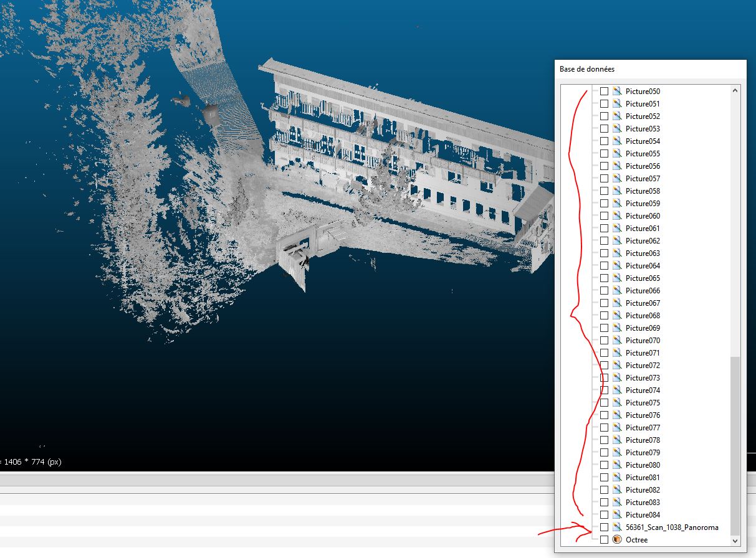Click the 56361_Scan_1038_Panoroma image icon
The width and height of the screenshot is (756, 558).
(x=617, y=527)
